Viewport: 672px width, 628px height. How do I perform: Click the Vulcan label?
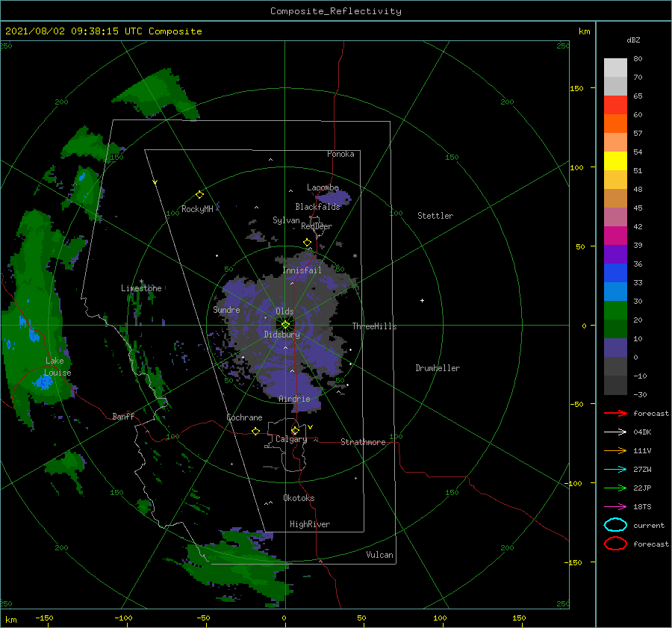[380, 555]
